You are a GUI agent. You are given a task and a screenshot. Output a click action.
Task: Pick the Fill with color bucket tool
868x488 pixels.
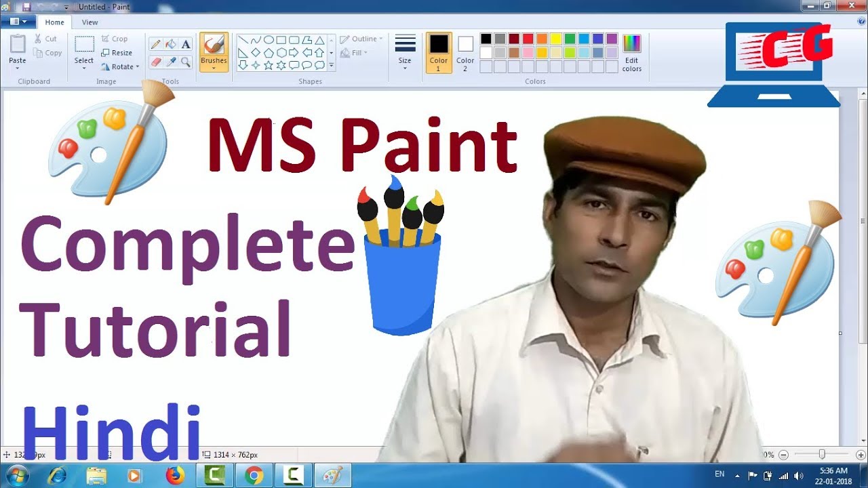coord(171,44)
